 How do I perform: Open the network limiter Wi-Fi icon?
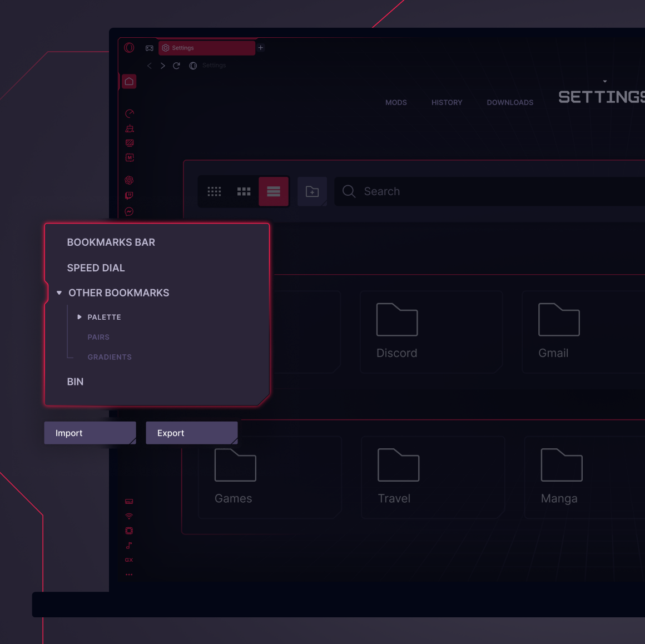[x=129, y=516]
